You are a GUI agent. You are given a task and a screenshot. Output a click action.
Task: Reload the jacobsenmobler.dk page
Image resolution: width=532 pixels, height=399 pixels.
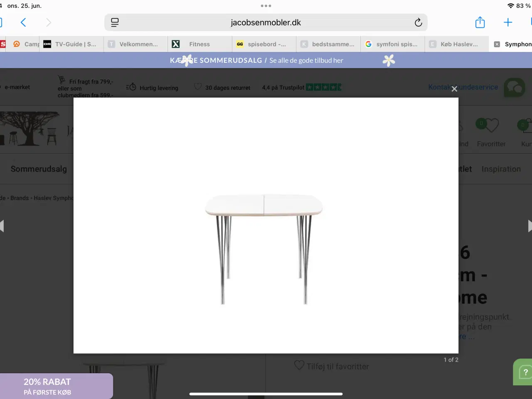tap(418, 22)
